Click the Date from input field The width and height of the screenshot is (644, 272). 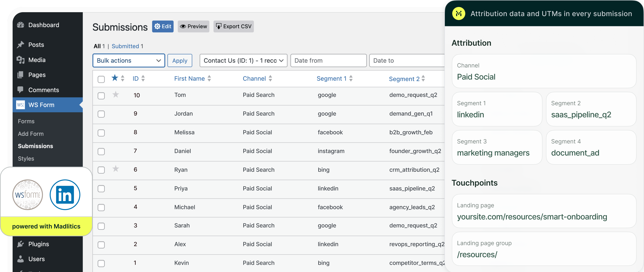click(x=329, y=60)
